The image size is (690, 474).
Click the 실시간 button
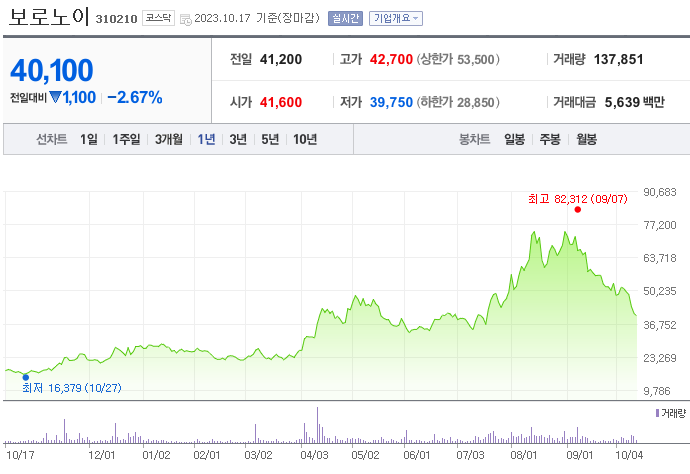(345, 18)
